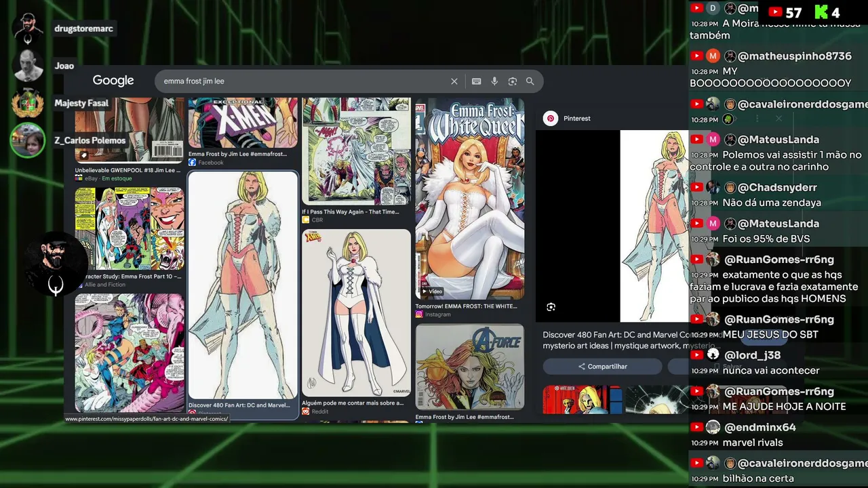This screenshot has width=868, height=488.
Task: Open the Reddit white-caped Emma Frost thumbnail
Action: click(x=357, y=313)
